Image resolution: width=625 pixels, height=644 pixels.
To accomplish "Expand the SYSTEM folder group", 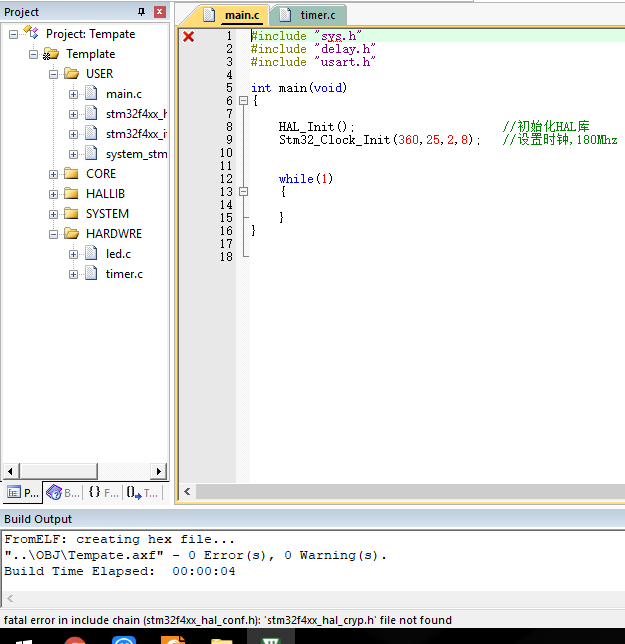I will coord(53,214).
